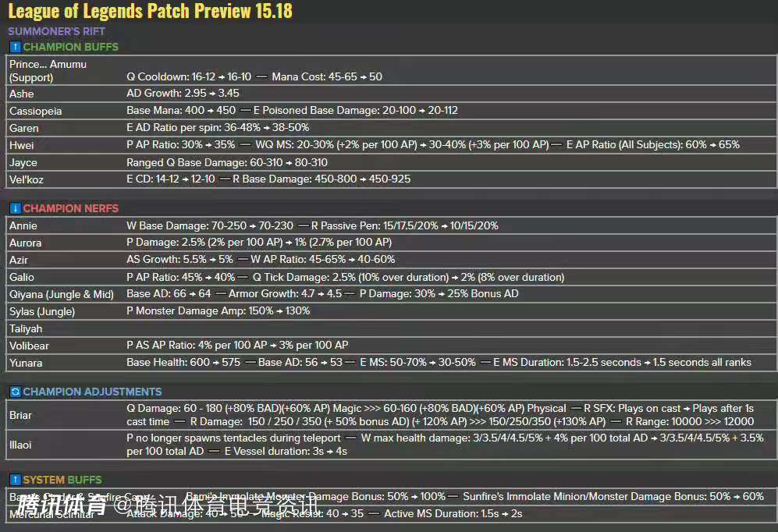Click the down-arrow icon beside Champion Nerfs
The width and height of the screenshot is (778, 532).
(x=15, y=208)
